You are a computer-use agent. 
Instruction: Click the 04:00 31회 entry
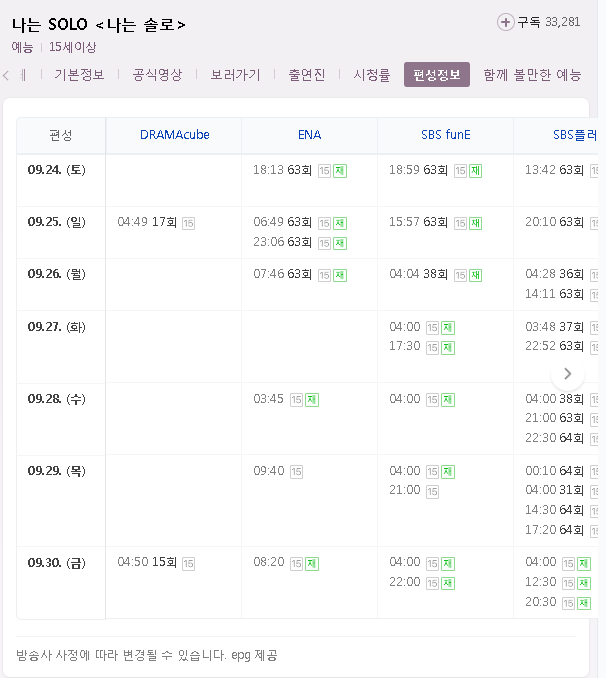click(x=555, y=490)
